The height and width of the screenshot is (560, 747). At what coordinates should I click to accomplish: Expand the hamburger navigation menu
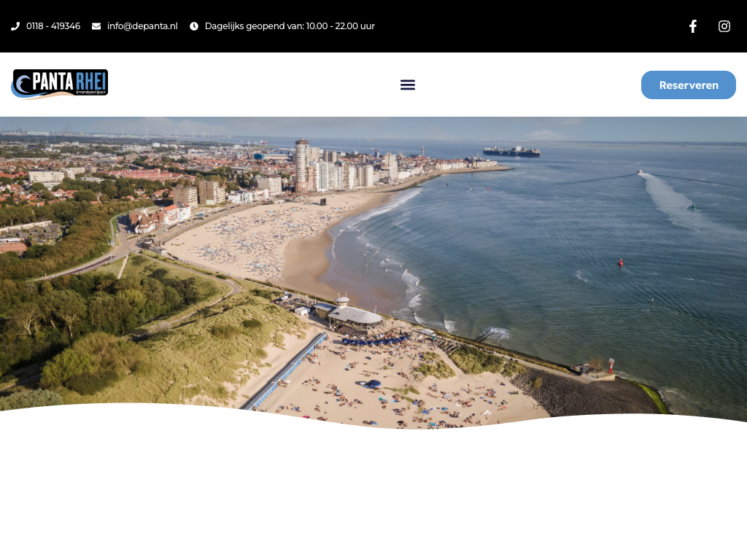(x=408, y=85)
